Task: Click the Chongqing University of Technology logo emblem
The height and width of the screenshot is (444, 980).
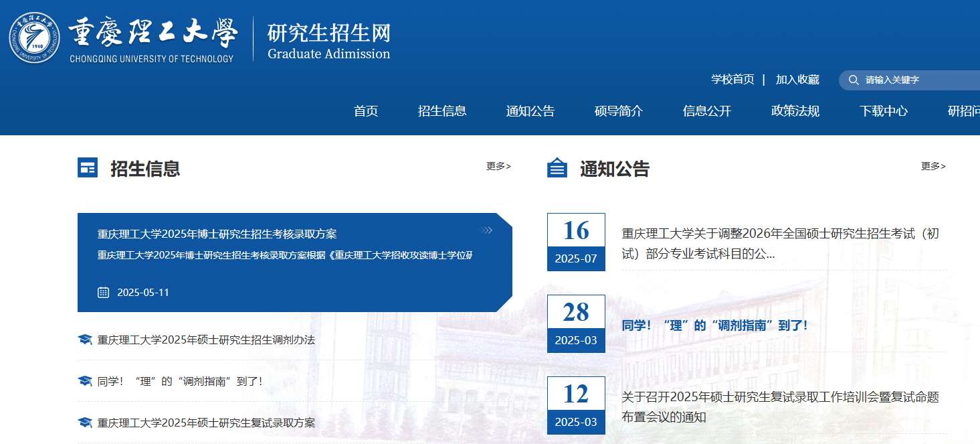Action: pyautogui.click(x=34, y=38)
